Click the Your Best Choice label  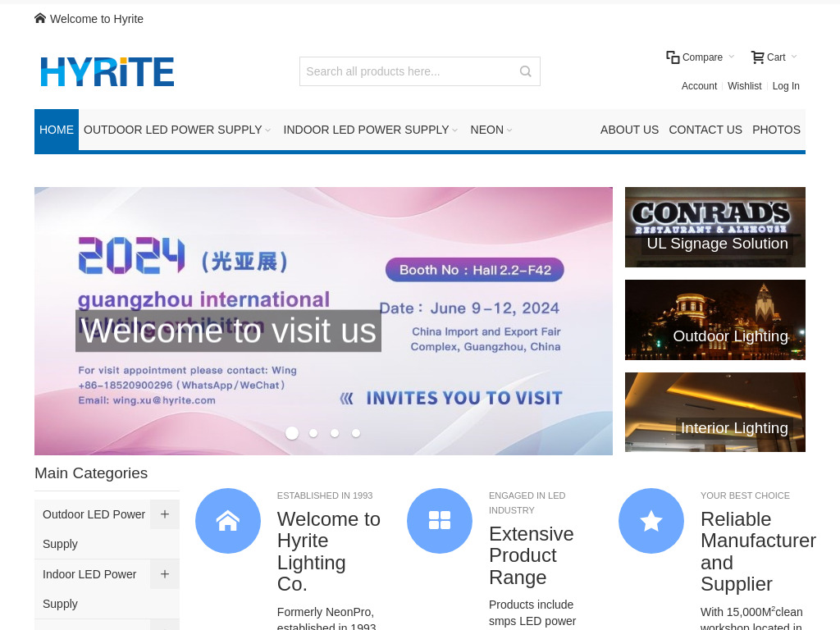coord(745,496)
